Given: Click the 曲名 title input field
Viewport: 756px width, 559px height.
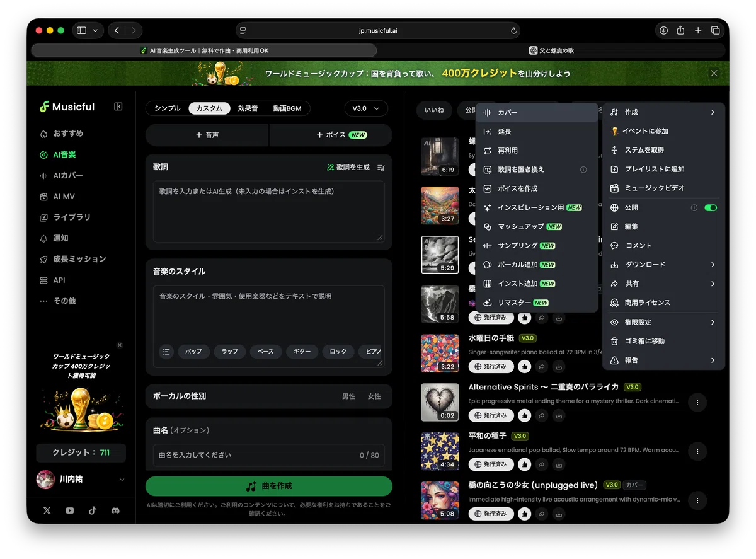Looking at the screenshot, I should point(269,455).
